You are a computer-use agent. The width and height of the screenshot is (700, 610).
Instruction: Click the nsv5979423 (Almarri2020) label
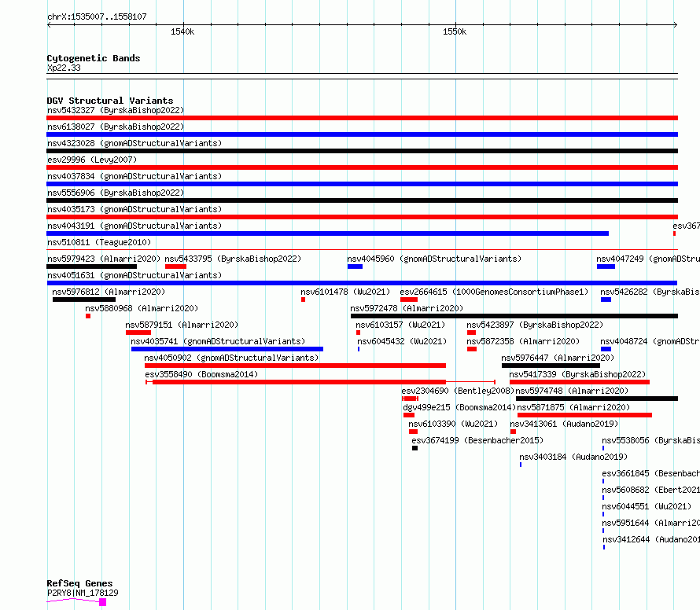(x=104, y=259)
